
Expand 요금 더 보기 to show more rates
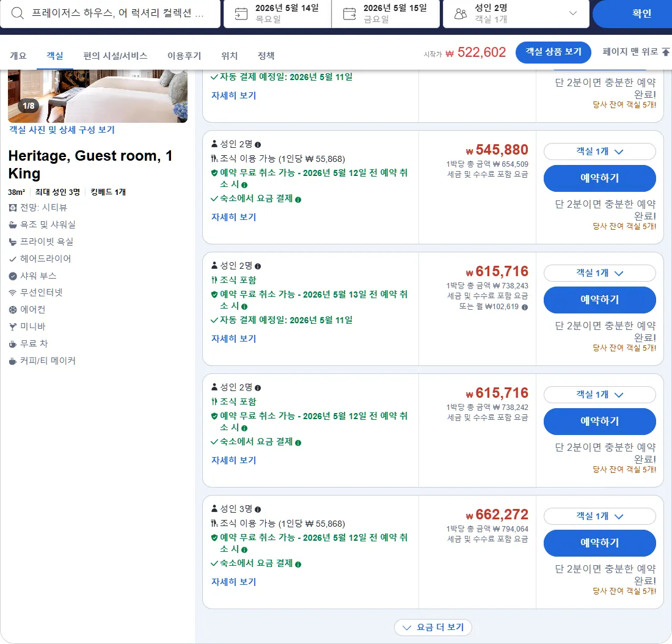(433, 628)
